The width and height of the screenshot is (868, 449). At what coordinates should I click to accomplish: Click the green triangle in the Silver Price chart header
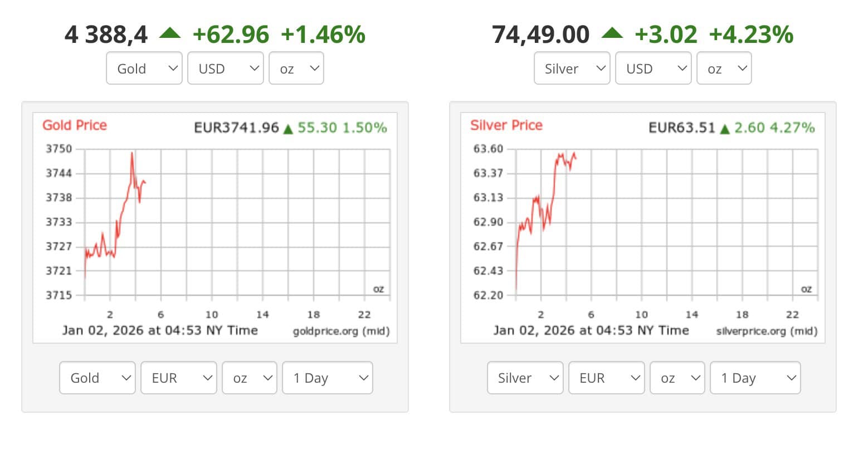pos(725,129)
